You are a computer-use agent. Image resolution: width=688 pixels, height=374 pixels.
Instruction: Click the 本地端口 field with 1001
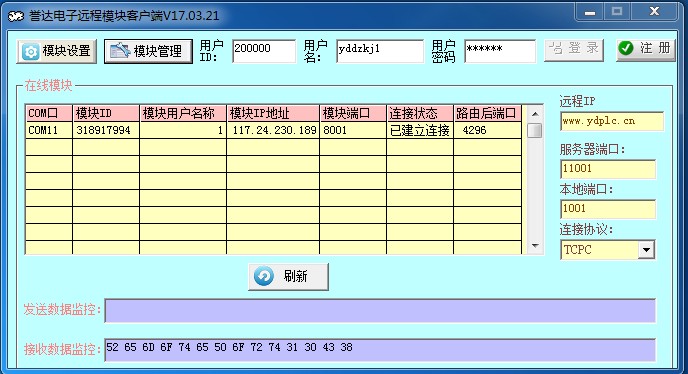coord(608,209)
